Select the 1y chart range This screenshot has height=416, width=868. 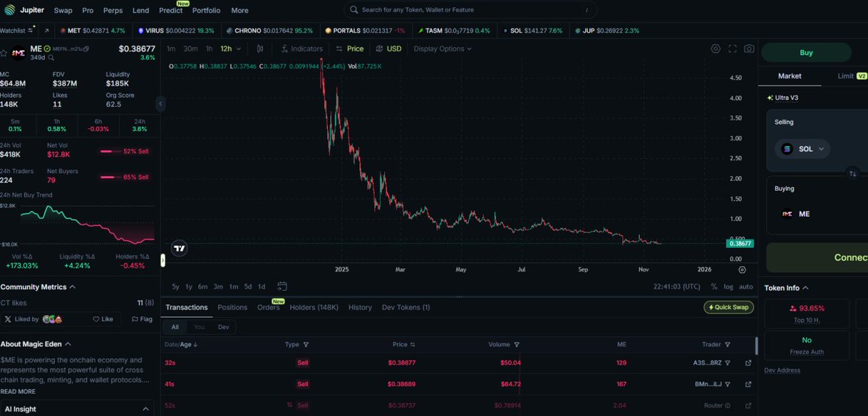(x=189, y=287)
